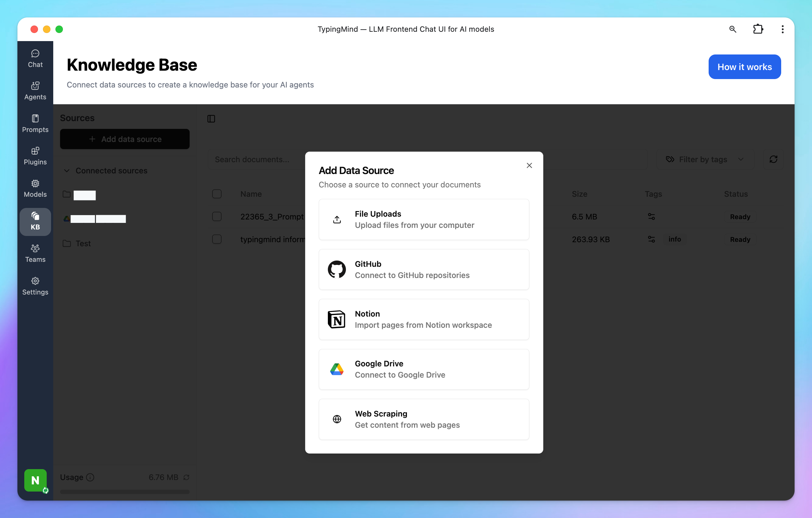Toggle the sidebar panel layout icon
Screen dimensions: 812x518
coord(211,119)
